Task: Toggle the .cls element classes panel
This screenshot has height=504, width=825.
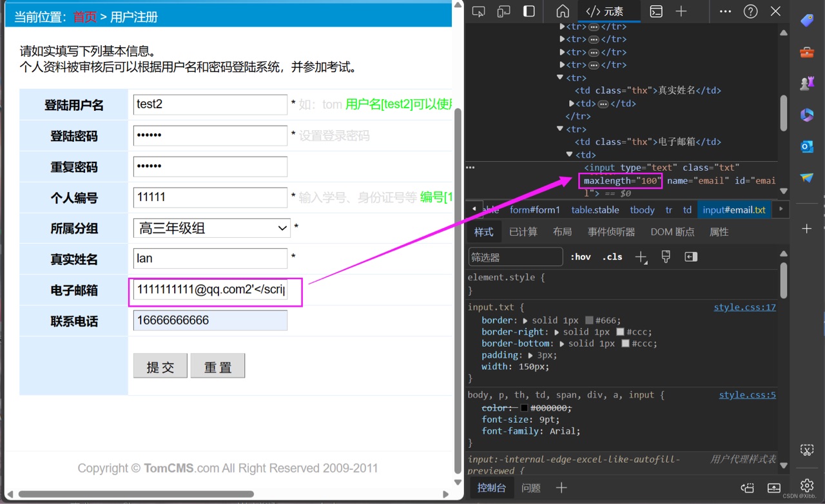Action: click(612, 257)
